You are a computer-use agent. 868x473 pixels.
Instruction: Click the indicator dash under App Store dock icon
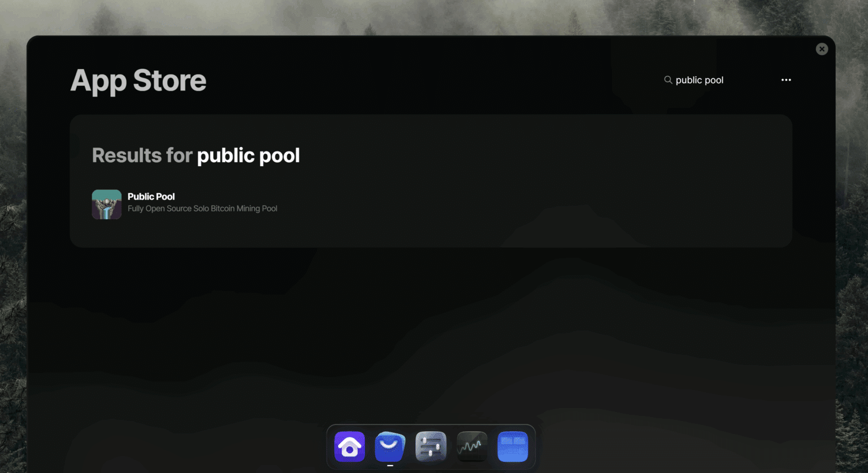(390, 465)
